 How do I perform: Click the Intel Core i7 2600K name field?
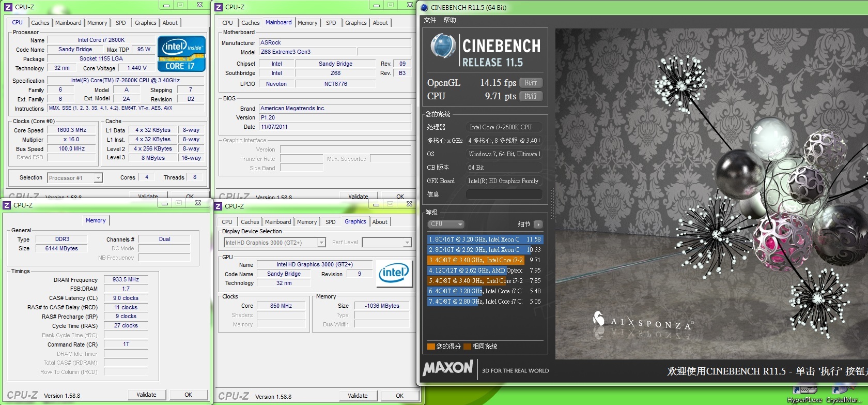[x=101, y=40]
